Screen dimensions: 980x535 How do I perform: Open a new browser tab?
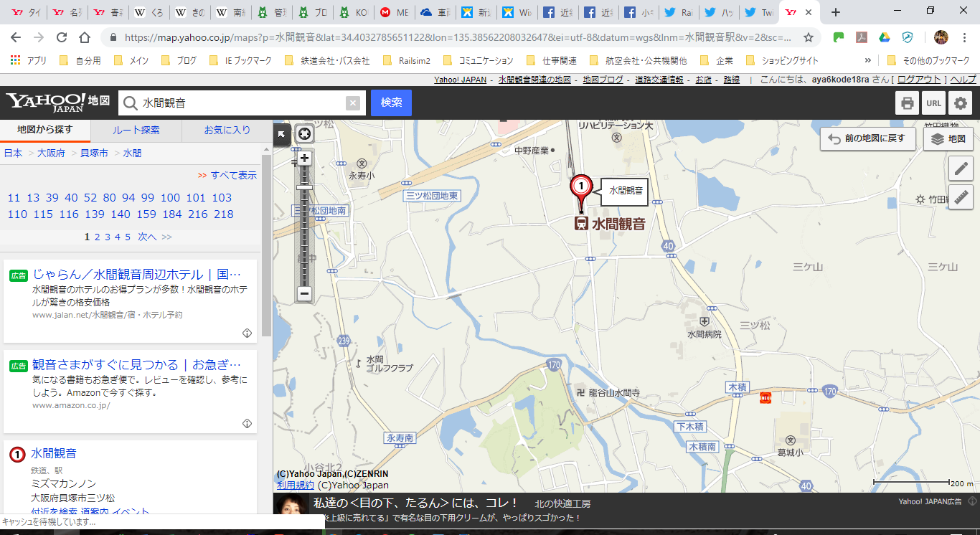(x=836, y=12)
